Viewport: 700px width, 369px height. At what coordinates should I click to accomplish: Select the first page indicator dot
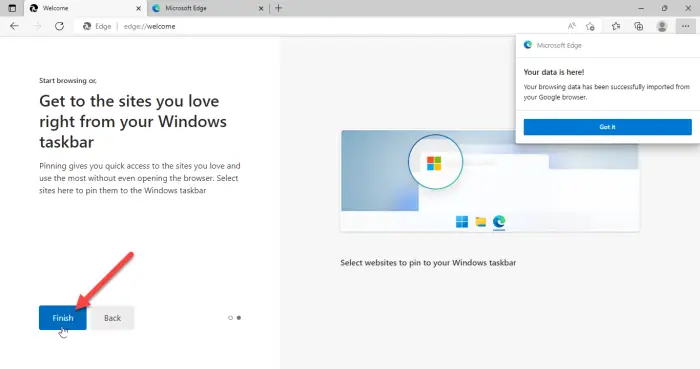tap(230, 318)
